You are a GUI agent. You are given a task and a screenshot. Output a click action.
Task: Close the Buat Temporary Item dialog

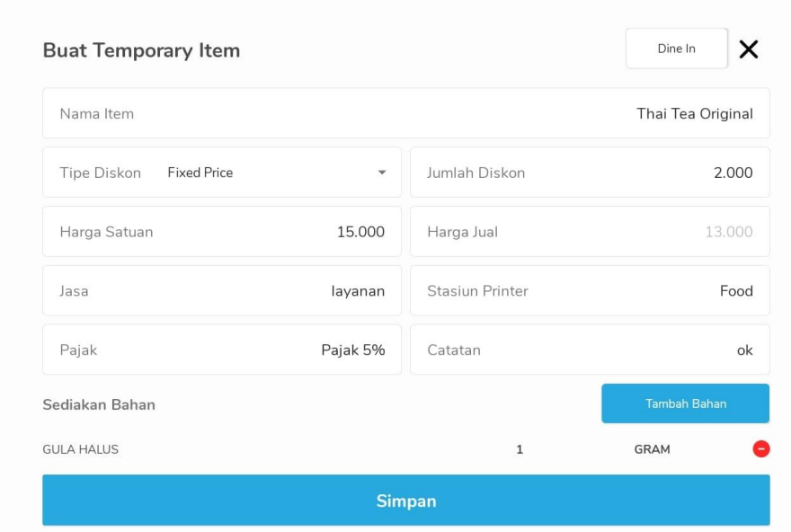[749, 49]
